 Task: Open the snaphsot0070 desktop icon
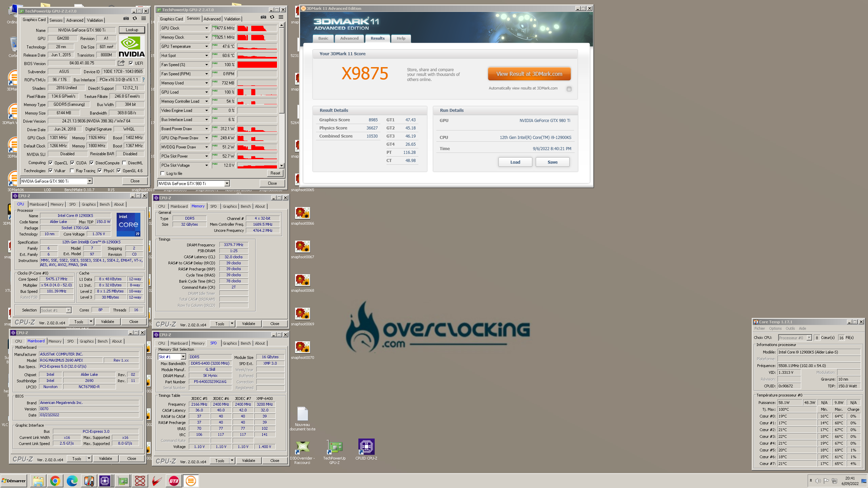(x=302, y=350)
